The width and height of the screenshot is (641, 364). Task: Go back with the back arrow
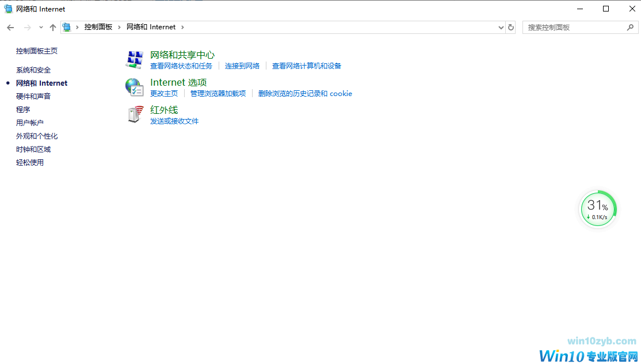coord(10,27)
